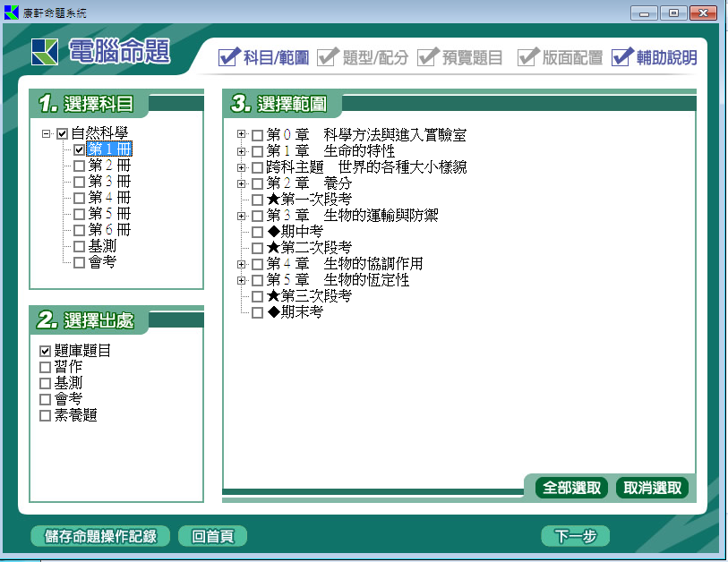Check the 第 6 冊 checkbox
The height and width of the screenshot is (562, 728).
coord(79,230)
